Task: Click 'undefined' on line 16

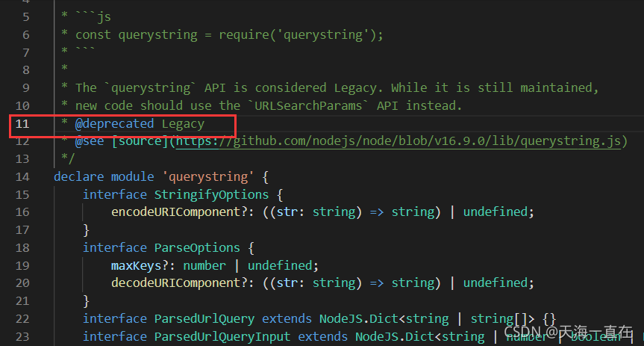Action: click(x=495, y=212)
